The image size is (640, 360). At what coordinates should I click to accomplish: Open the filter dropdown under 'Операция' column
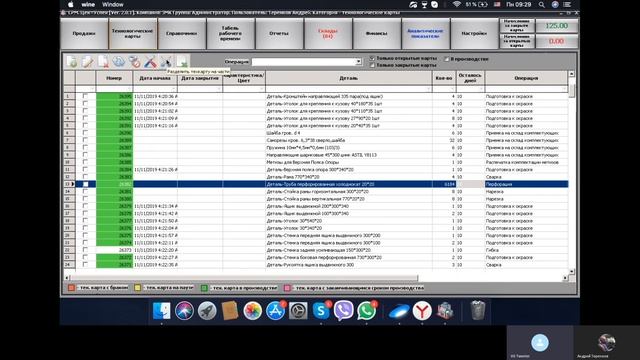tap(564, 89)
